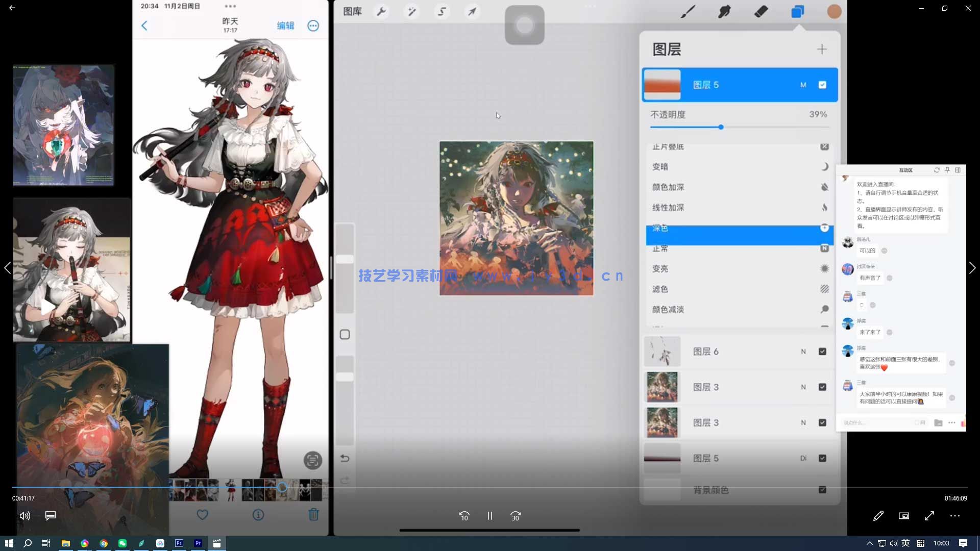Adjust the layer opacity slider
This screenshot has height=551, width=980.
(720, 127)
